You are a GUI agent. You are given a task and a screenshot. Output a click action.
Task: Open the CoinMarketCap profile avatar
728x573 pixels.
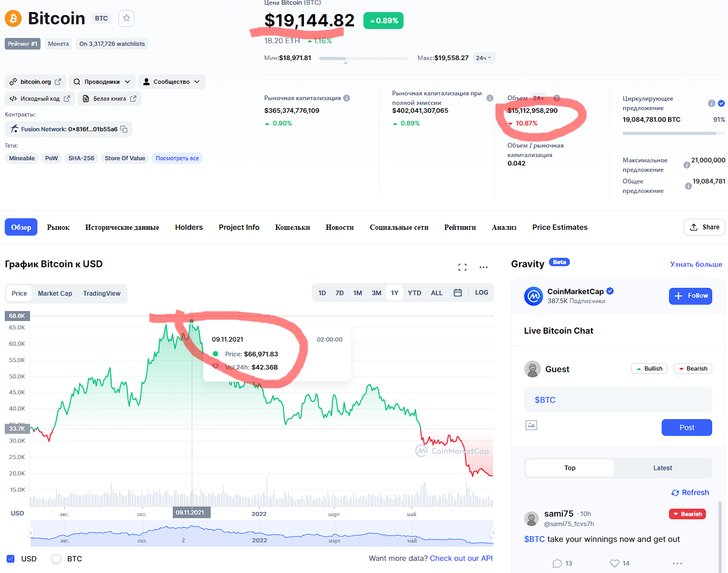tap(533, 296)
